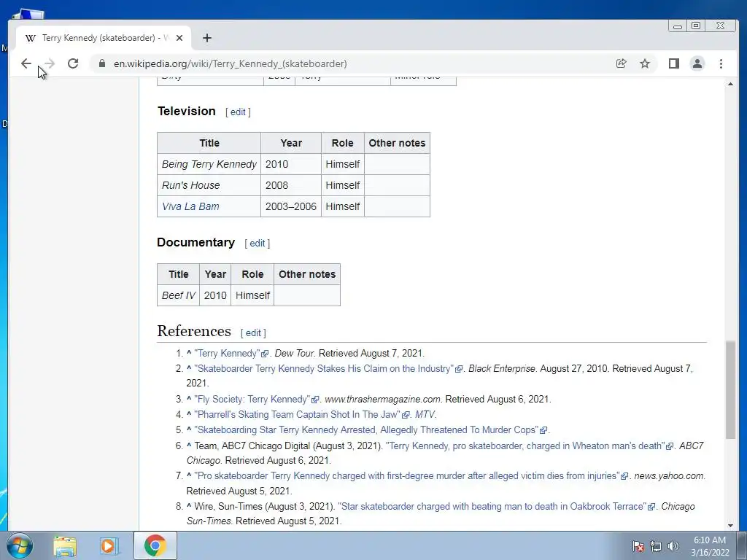Click the forward navigation arrow
The image size is (747, 560).
tap(50, 63)
